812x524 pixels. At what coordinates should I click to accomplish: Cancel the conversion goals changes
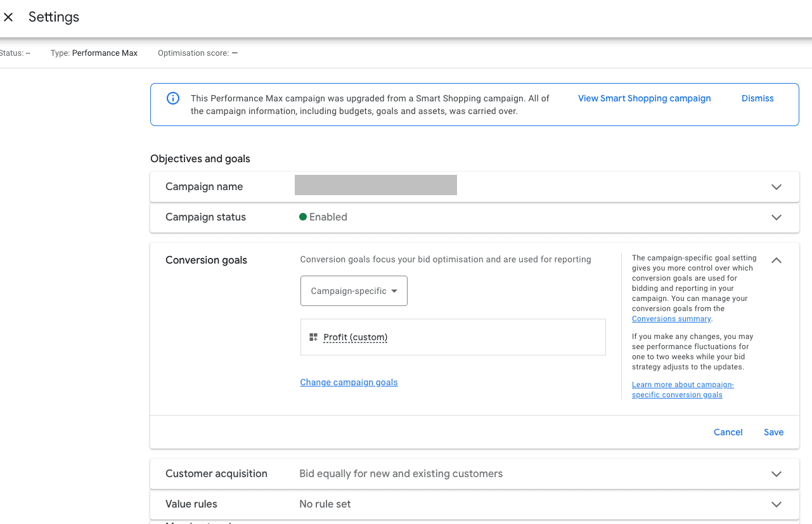pos(728,432)
